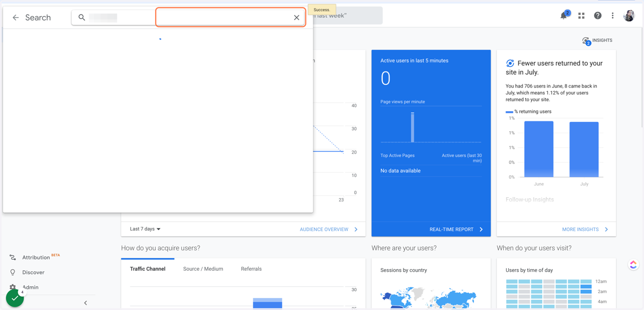Click Where are your users? heading
Screen dimensions: 644x310
click(x=404, y=248)
